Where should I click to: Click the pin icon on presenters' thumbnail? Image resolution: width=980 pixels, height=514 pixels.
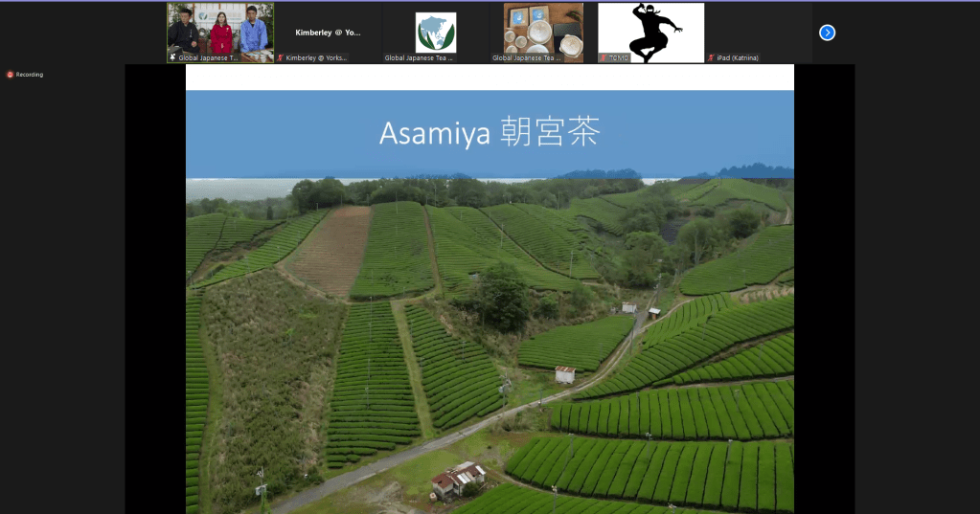[x=173, y=57]
